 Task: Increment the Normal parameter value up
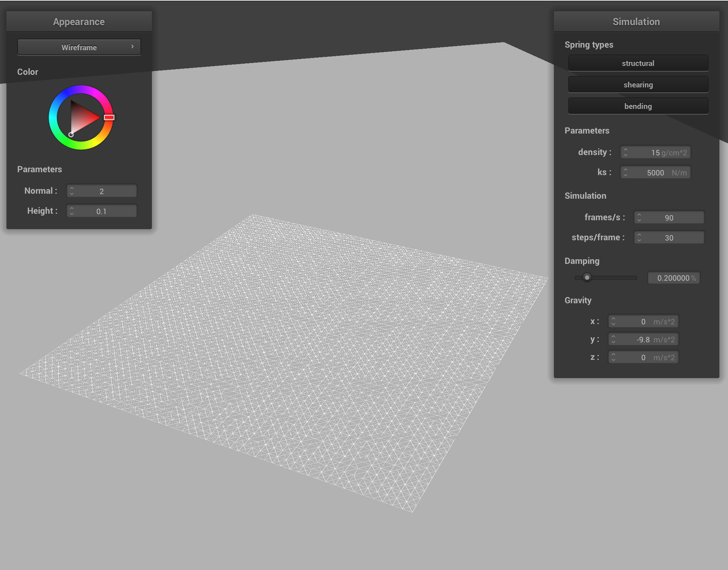click(72, 188)
